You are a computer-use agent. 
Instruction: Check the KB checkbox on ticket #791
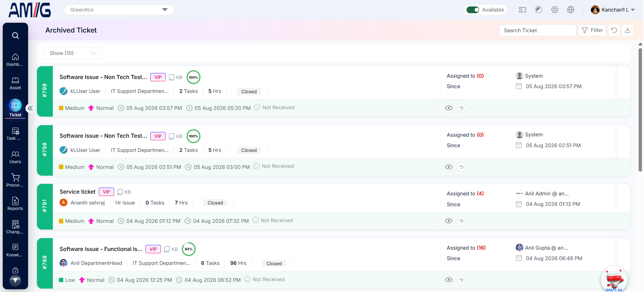tap(120, 192)
